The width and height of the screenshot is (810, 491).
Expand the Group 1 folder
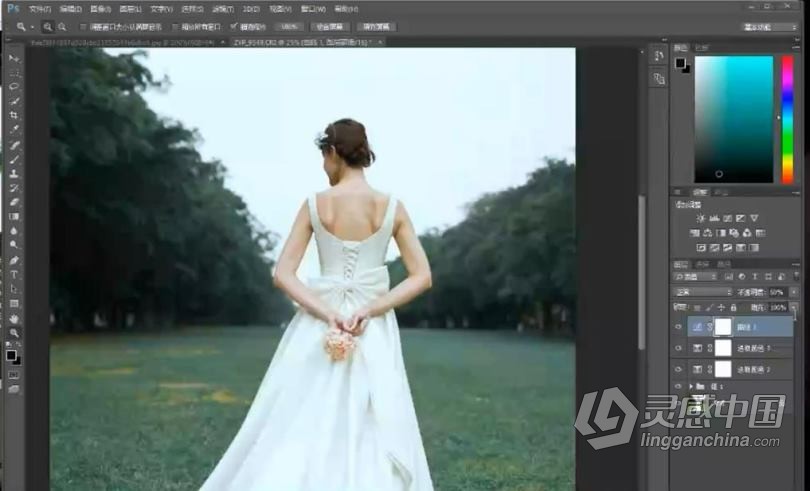(x=691, y=387)
